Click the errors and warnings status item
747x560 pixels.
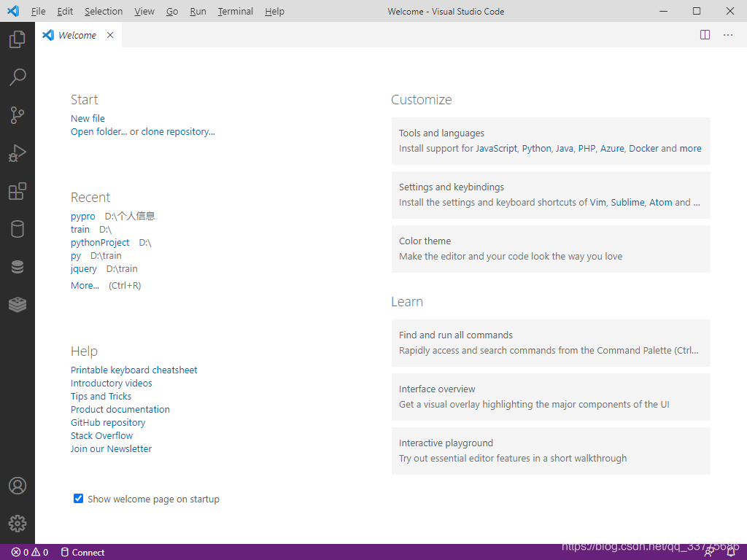pos(30,553)
